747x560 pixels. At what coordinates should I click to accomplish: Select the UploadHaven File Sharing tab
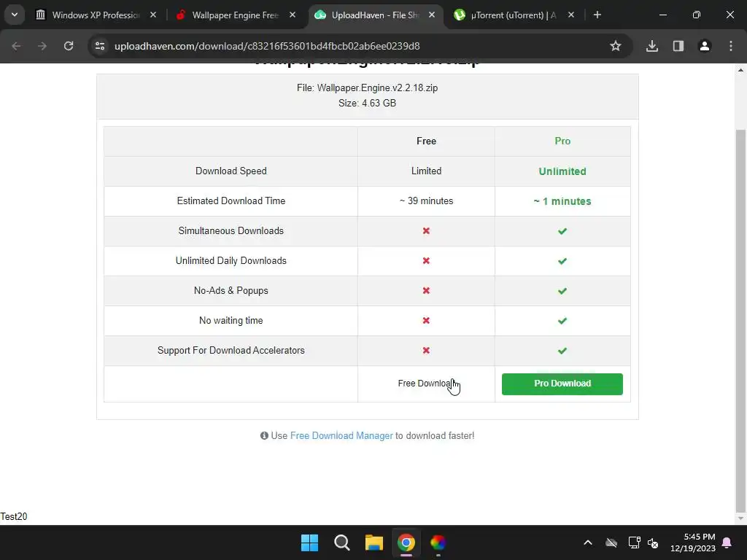click(x=375, y=15)
